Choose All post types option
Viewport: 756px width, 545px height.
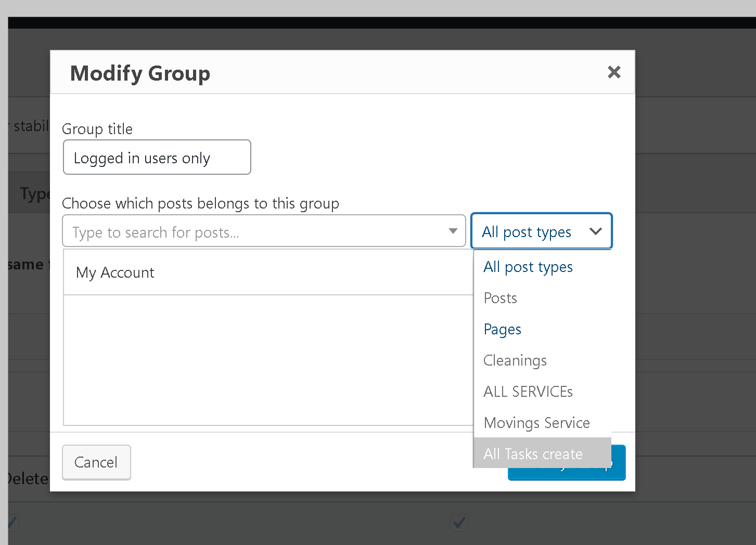[542, 267]
